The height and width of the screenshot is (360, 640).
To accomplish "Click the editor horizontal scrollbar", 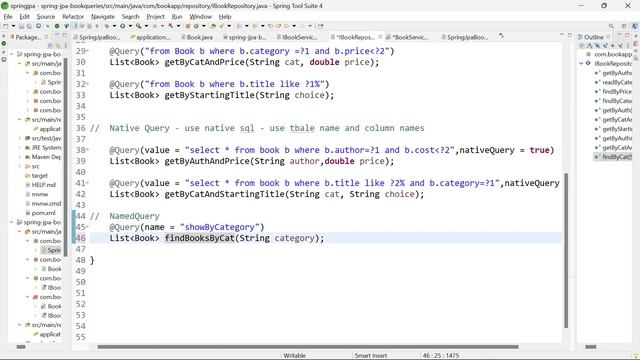I will (x=308, y=347).
